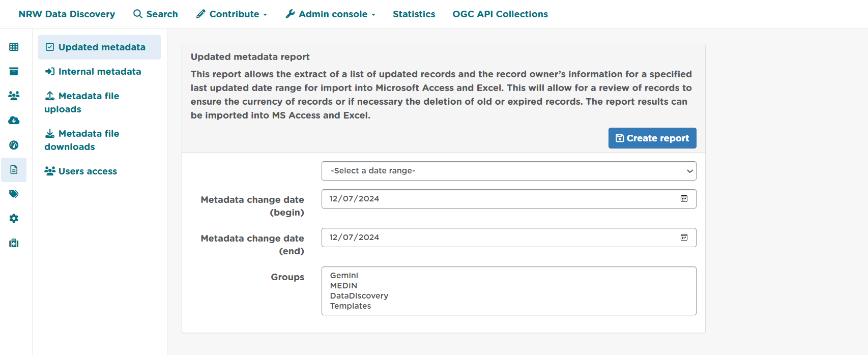
Task: Click the Create report button
Action: (x=652, y=138)
